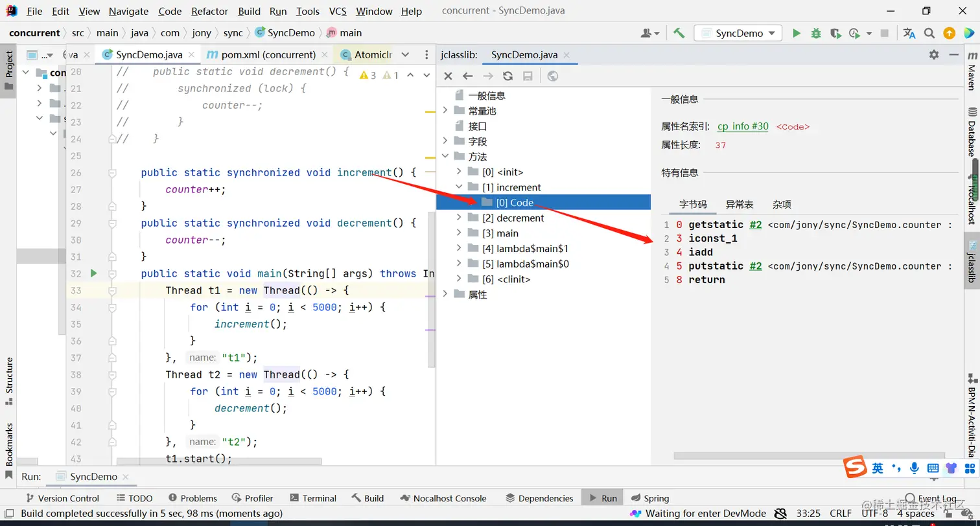
Task: Toggle the Terminal tool window
Action: click(x=313, y=498)
